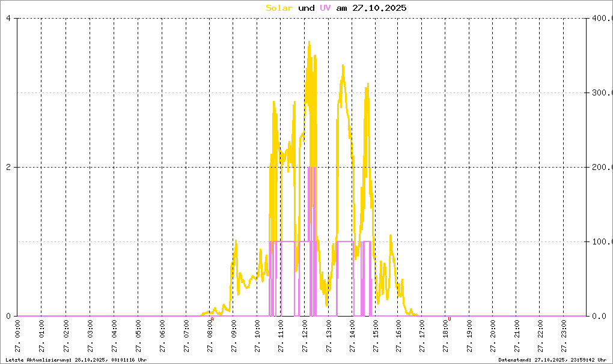
Task: Click the '27. 09:00' time axis label
Action: click(x=234, y=336)
